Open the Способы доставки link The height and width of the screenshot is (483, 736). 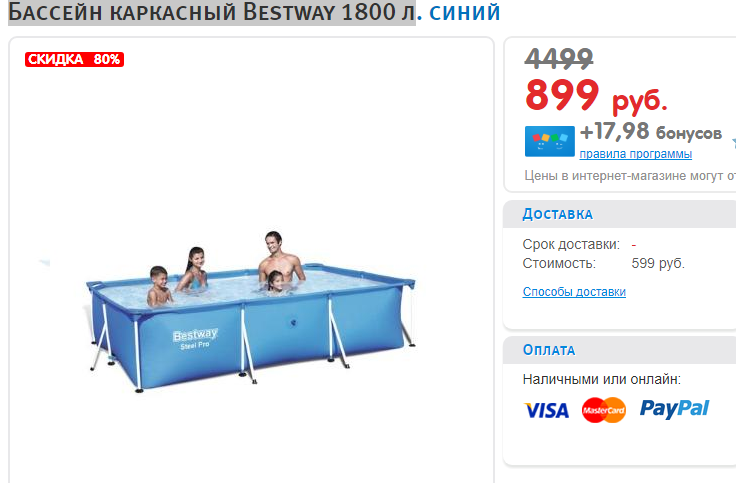574,292
